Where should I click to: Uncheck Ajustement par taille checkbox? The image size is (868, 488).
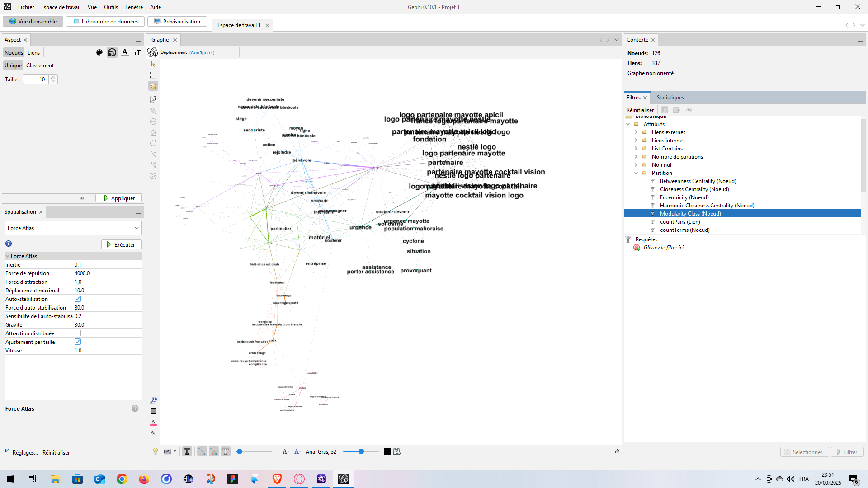click(78, 342)
